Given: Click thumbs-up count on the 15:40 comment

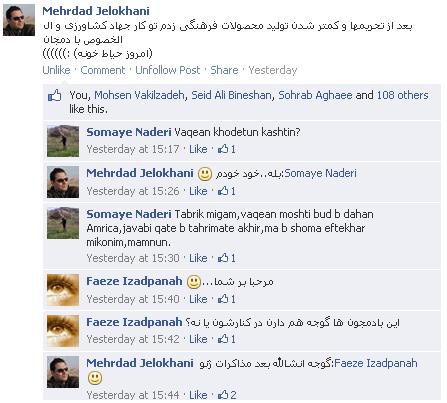Looking at the screenshot, I should (227, 299).
